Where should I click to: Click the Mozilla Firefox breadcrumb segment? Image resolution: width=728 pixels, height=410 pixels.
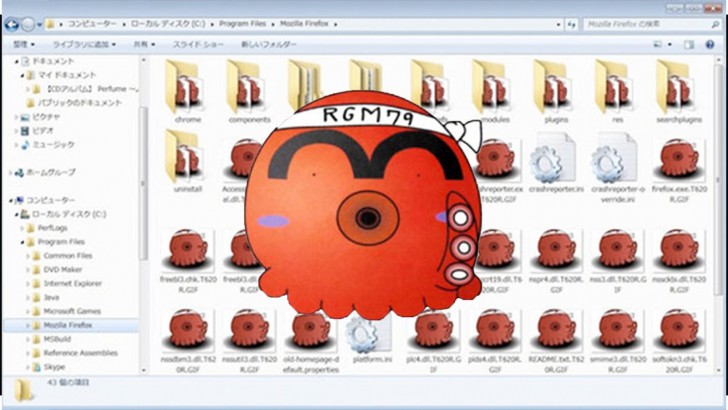point(304,24)
